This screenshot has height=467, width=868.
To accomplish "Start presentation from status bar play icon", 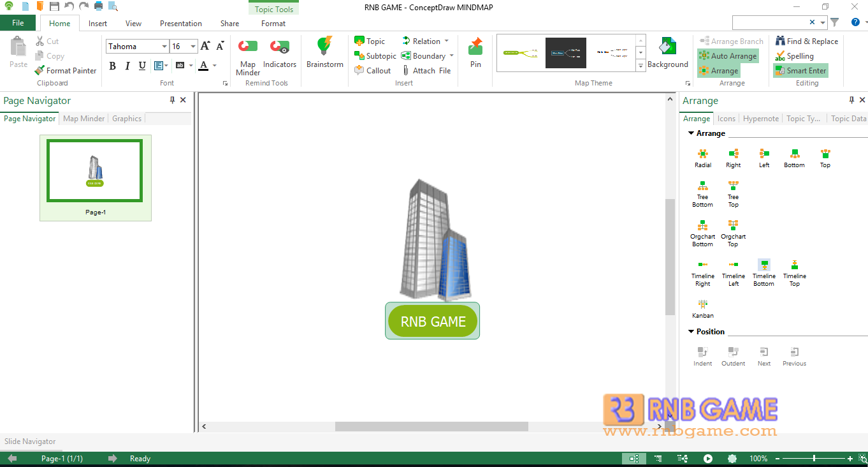I will click(708, 459).
